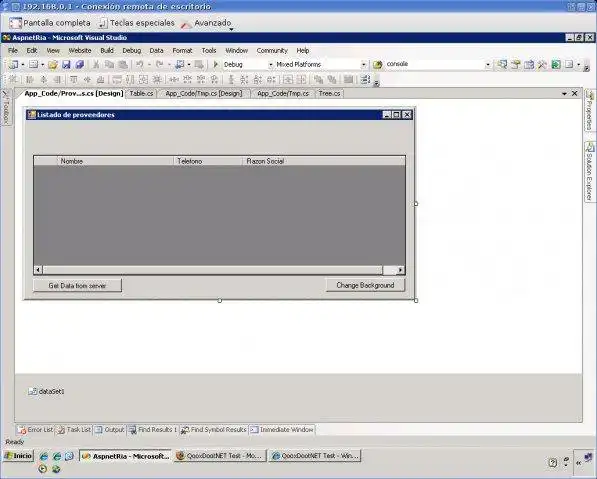Expand standard toolbar options chevron
Screen dimensions: 597x479
coord(586,68)
